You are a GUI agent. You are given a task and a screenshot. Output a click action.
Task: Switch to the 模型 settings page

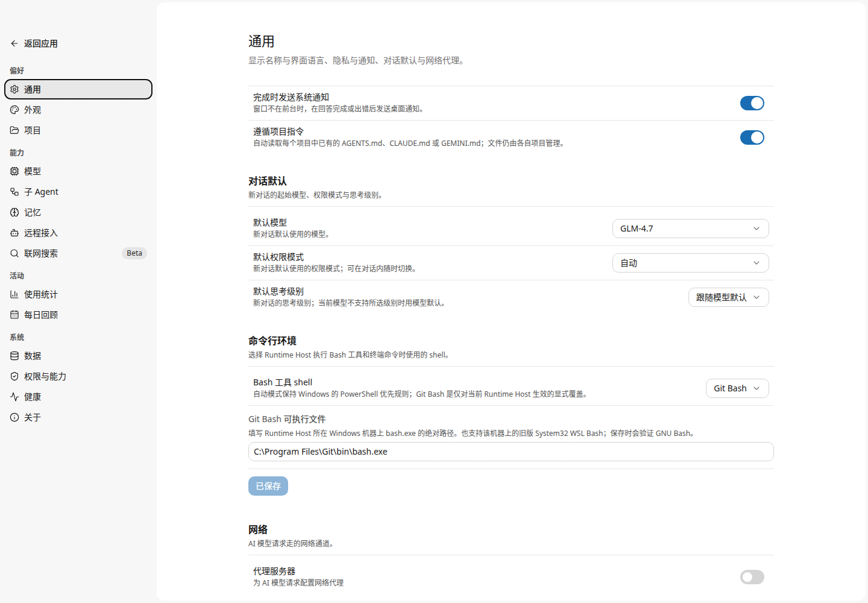click(78, 171)
